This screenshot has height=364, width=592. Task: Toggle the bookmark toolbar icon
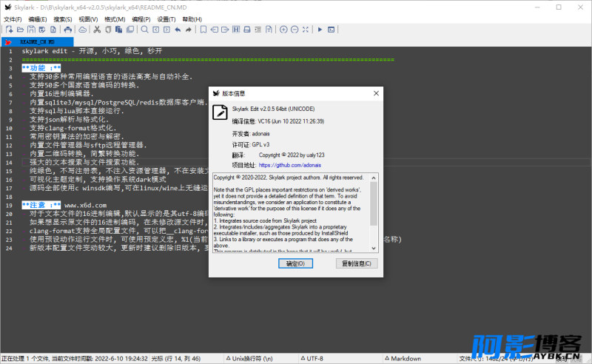pos(203,30)
